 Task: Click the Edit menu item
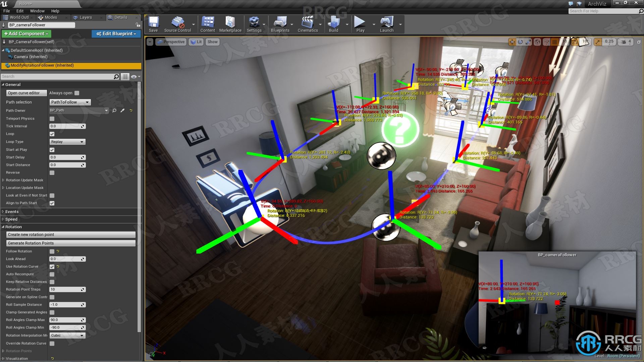20,11
